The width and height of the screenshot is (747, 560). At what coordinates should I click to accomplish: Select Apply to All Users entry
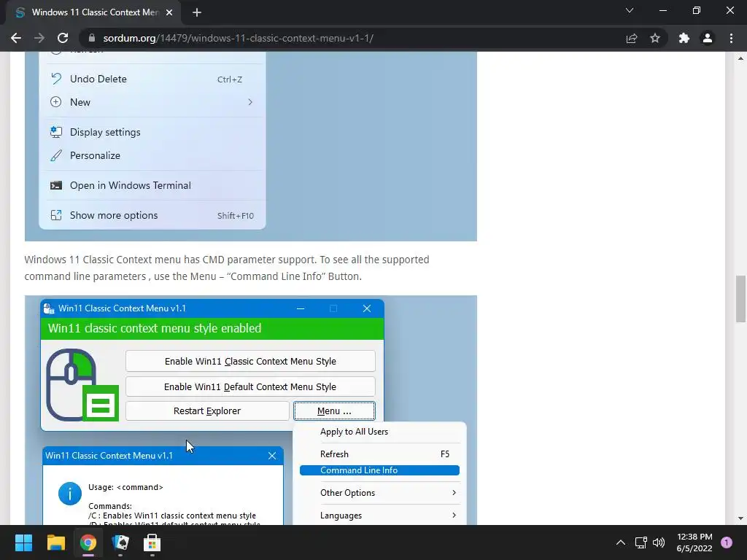pos(379,432)
